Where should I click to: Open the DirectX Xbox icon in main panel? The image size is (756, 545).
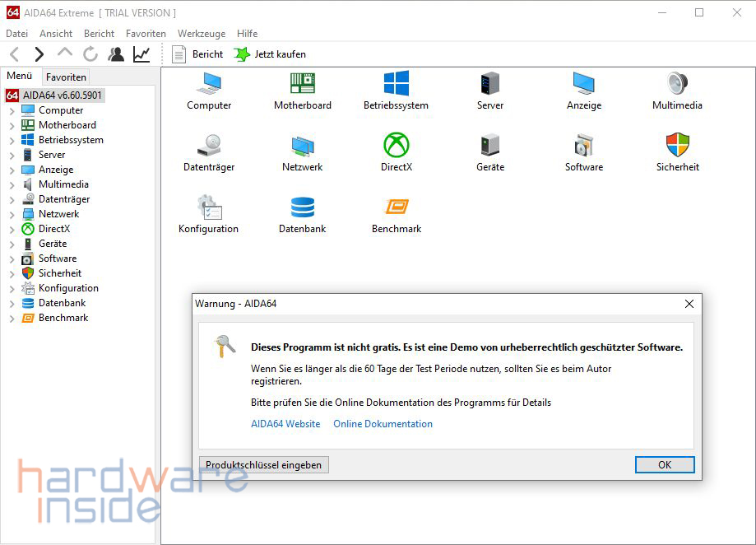[396, 146]
